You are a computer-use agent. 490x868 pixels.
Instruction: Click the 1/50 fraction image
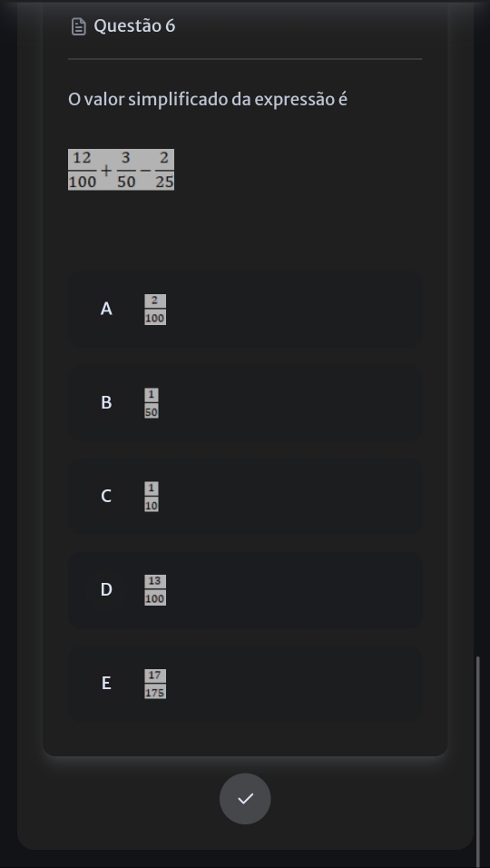point(152,403)
